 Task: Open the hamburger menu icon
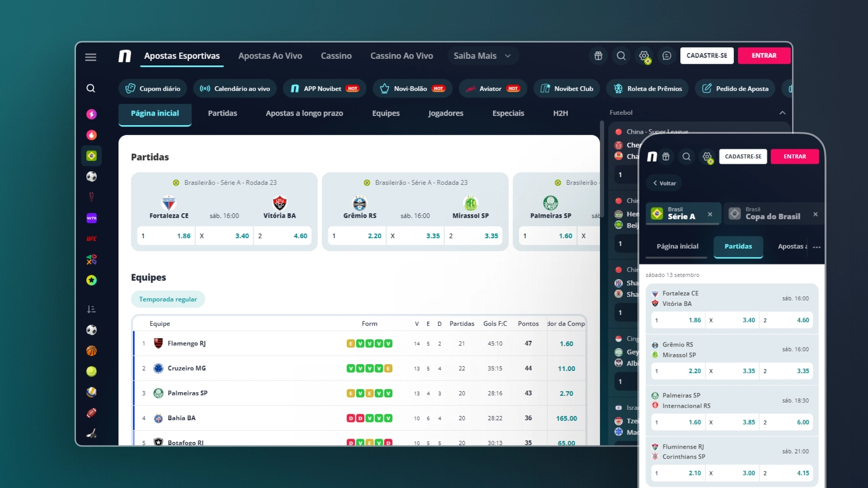(x=90, y=57)
